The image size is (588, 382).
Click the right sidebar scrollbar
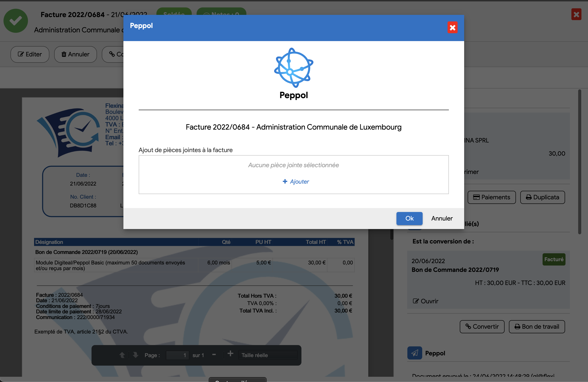coord(580,162)
